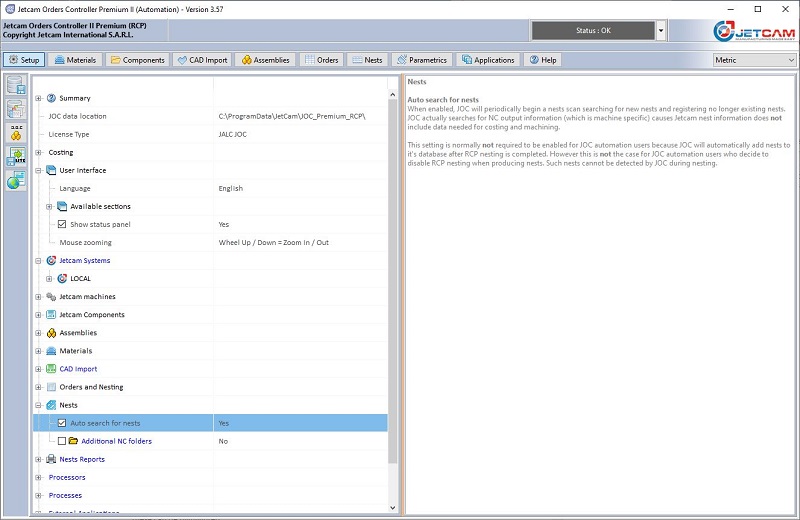Click the Summary question mark icon

tap(51, 98)
